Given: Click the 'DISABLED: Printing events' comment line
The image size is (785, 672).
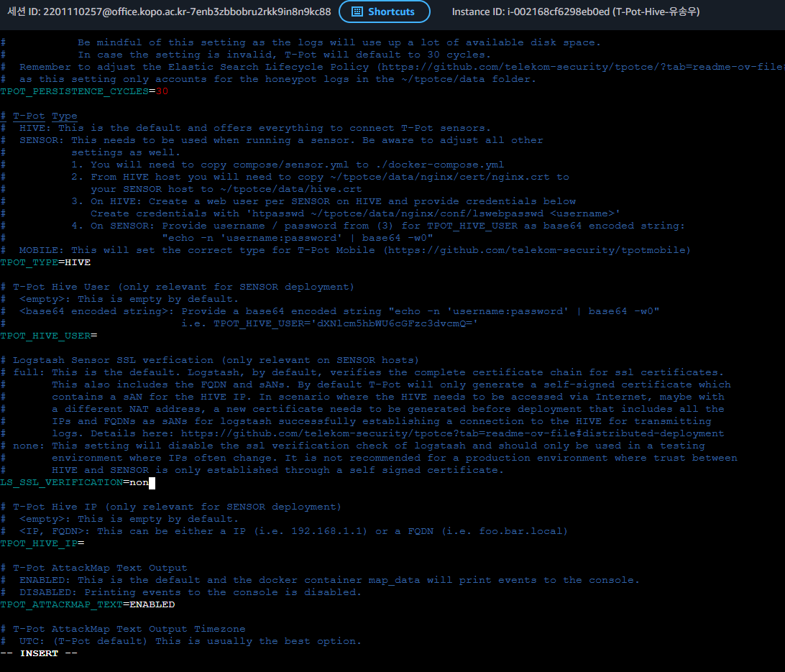Looking at the screenshot, I should (180, 592).
